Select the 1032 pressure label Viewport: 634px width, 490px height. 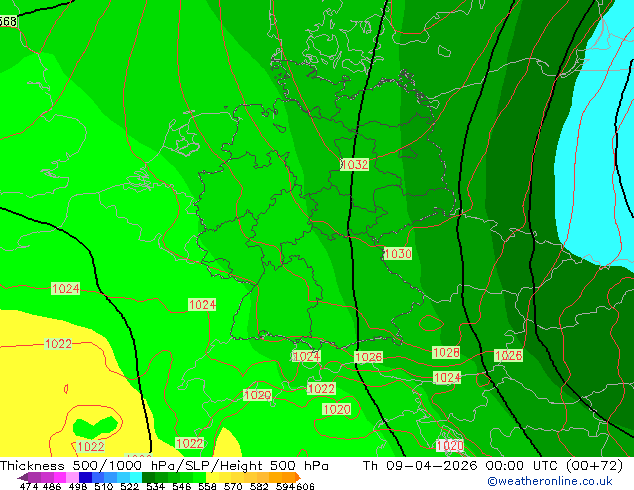[x=354, y=165]
